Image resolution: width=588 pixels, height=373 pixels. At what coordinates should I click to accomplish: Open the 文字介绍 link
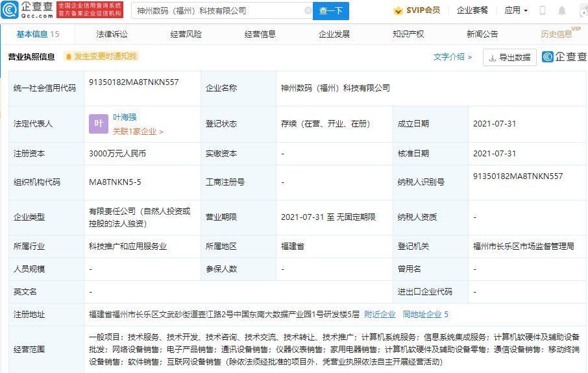452,57
